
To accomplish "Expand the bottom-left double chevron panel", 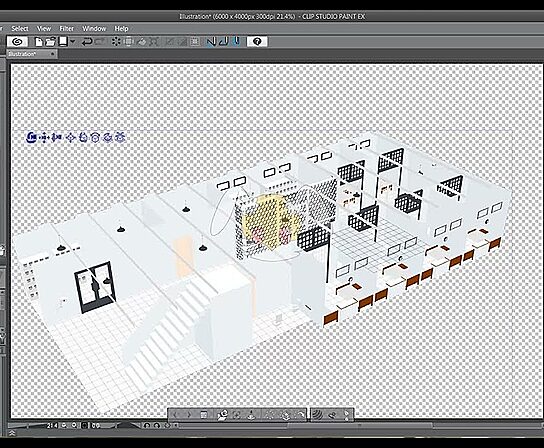I will [x=12, y=433].
